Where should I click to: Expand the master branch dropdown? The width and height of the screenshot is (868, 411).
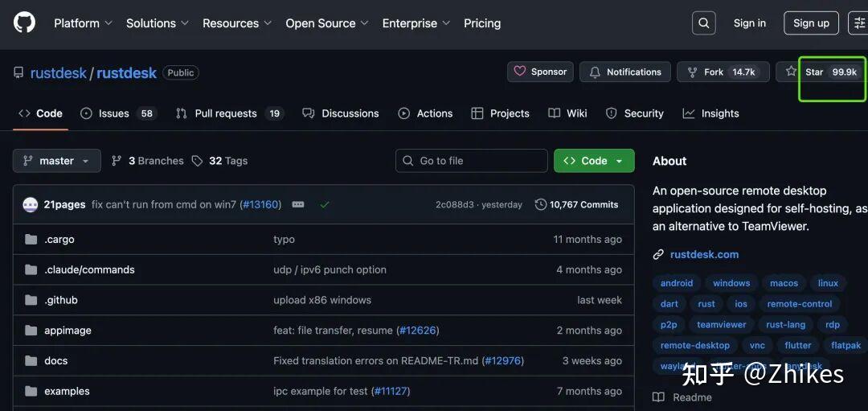(56, 161)
